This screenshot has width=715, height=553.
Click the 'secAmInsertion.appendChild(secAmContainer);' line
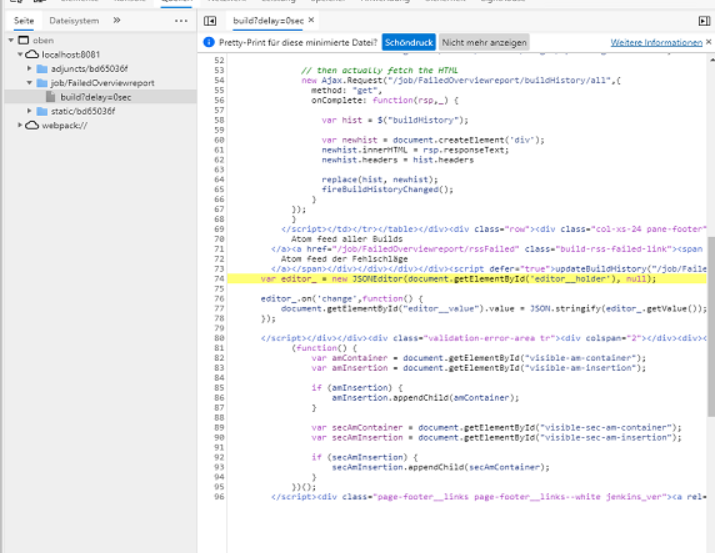click(x=440, y=467)
